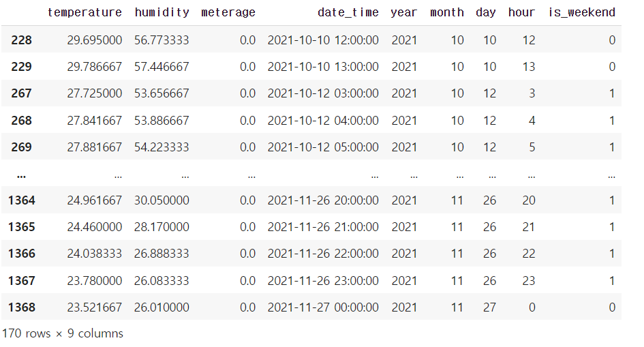Click hour value 13 in row 229

[529, 67]
